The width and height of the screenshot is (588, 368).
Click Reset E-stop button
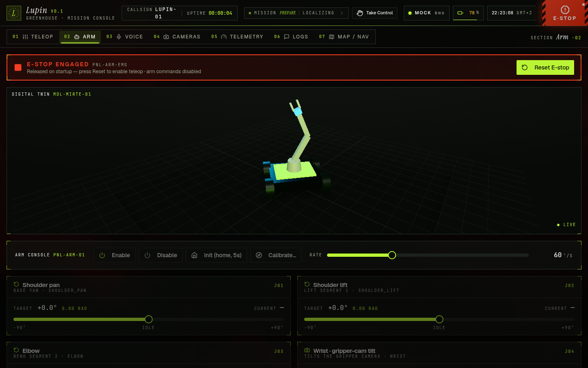[545, 67]
